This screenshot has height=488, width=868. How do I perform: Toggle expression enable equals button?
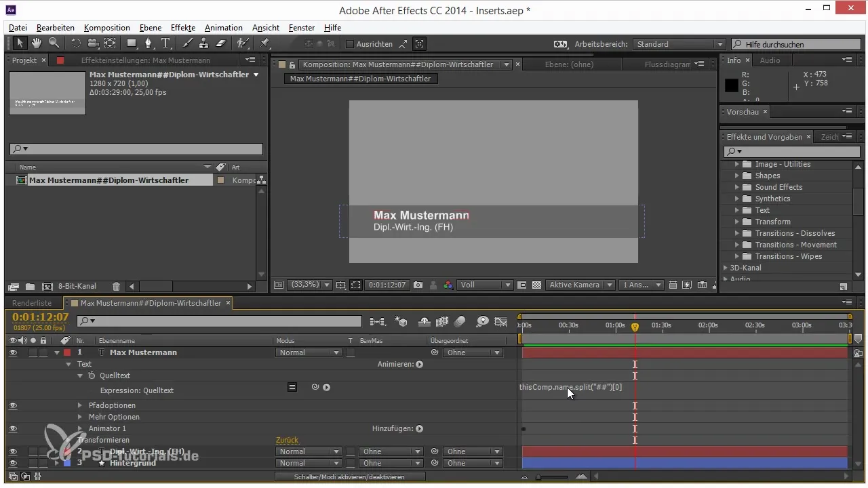pyautogui.click(x=292, y=387)
